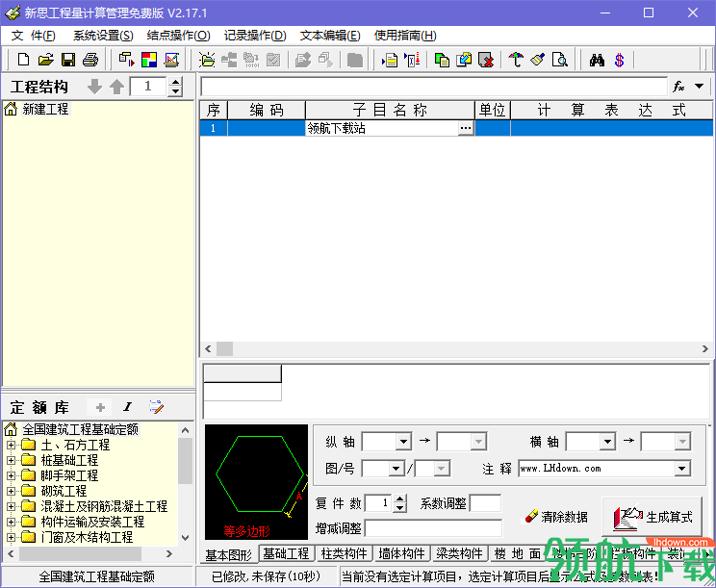This screenshot has width=716, height=588.
Task: Click the magnifier page preview icon
Action: click(x=560, y=60)
